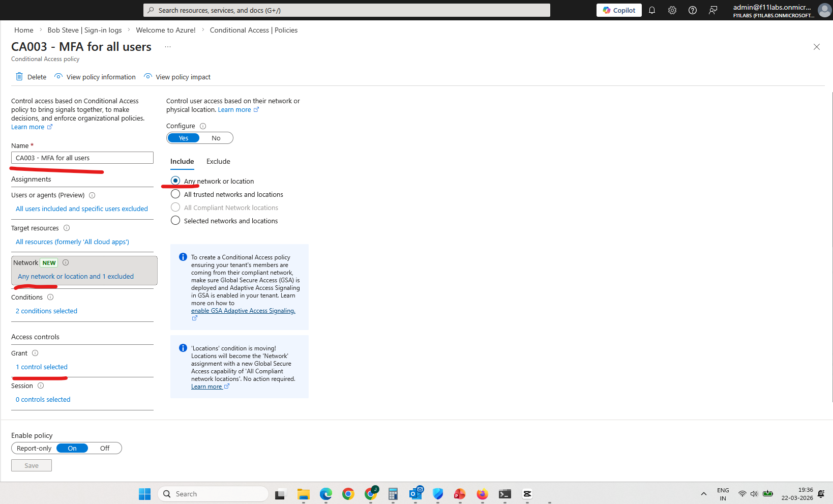
Task: Click the Delete trash icon
Action: 19,77
